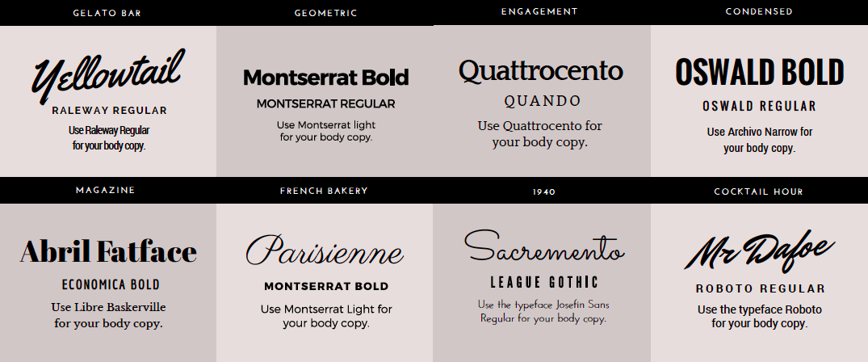The width and height of the screenshot is (868, 362).
Task: Choose the CONDENSED header label
Action: coord(759,11)
